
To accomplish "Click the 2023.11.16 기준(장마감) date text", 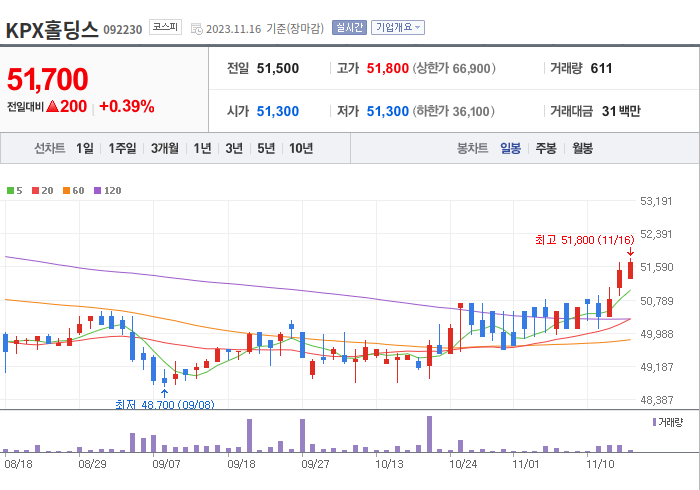I will click(265, 29).
